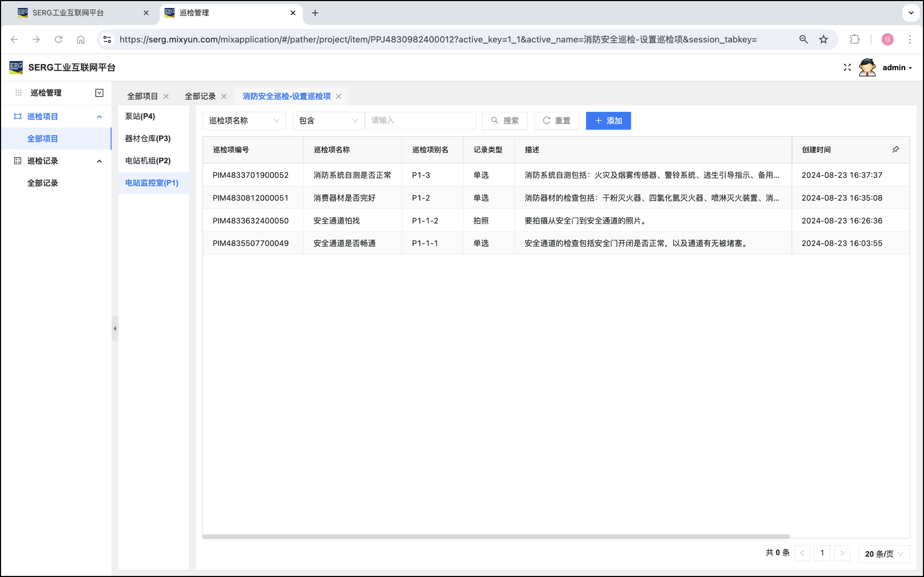The height and width of the screenshot is (577, 924).
Task: Click the sidebar collapse arrow handle
Action: point(114,328)
